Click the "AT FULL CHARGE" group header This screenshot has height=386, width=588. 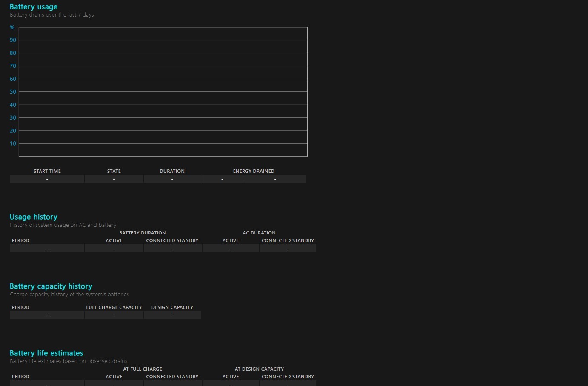click(x=143, y=369)
